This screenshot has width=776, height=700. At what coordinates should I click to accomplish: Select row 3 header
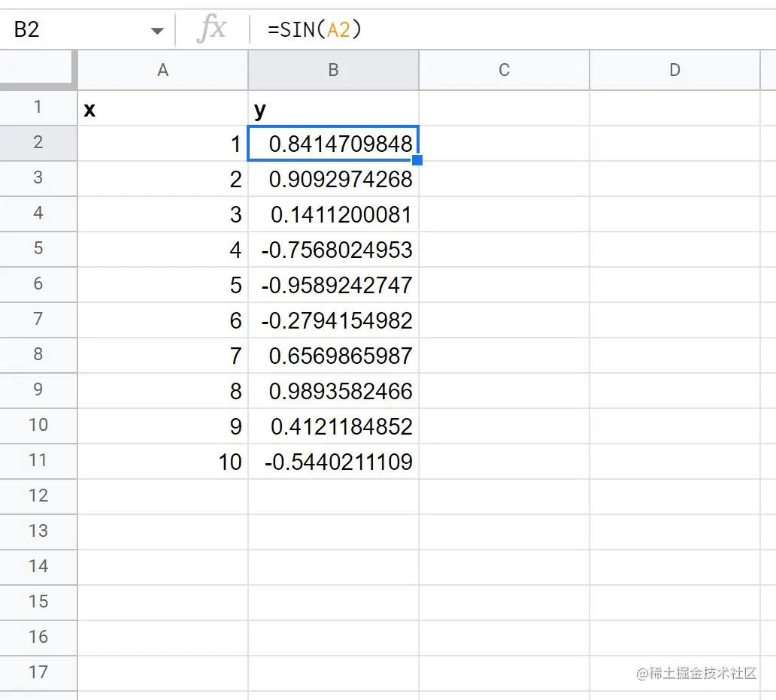[x=38, y=178]
